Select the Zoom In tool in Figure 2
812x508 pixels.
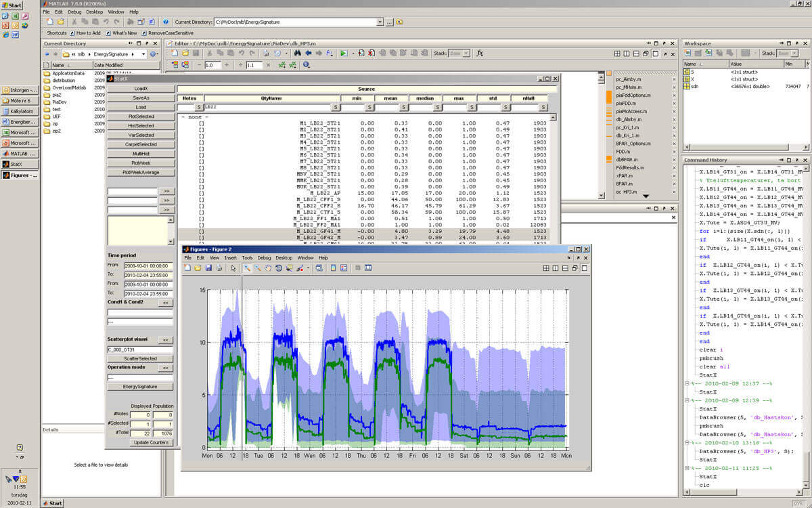pos(248,268)
